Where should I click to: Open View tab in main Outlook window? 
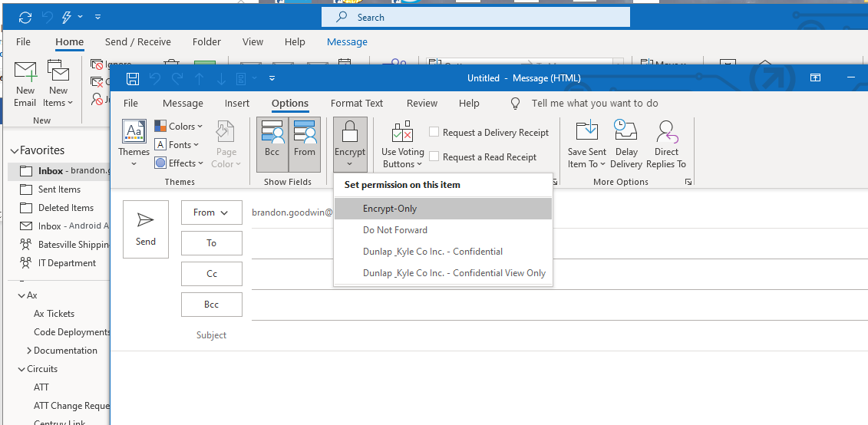[x=252, y=41]
